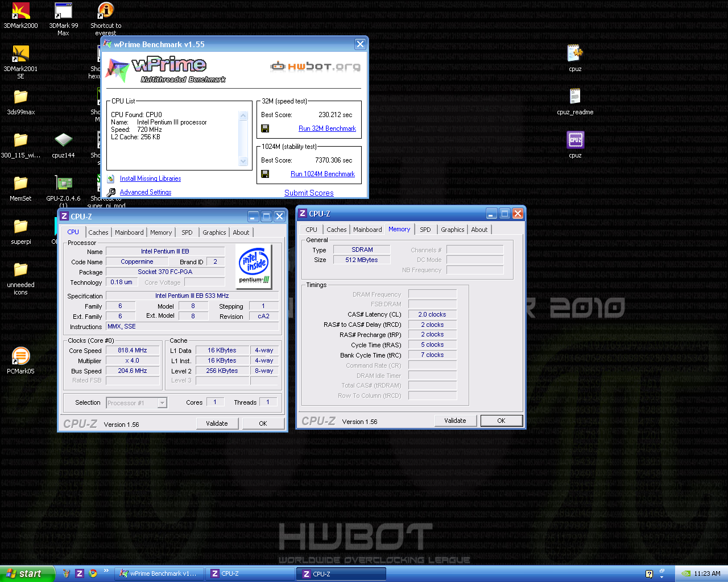This screenshot has height=582, width=728.
Task: Click the 512 MBytes memory size value
Action: pyautogui.click(x=362, y=260)
